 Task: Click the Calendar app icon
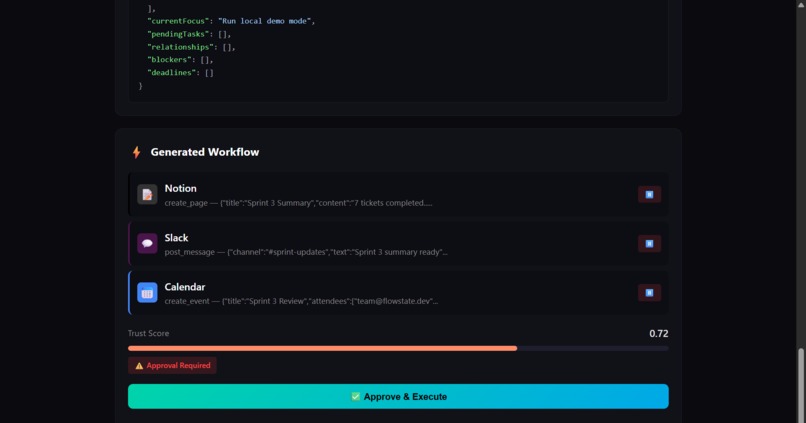[147, 292]
